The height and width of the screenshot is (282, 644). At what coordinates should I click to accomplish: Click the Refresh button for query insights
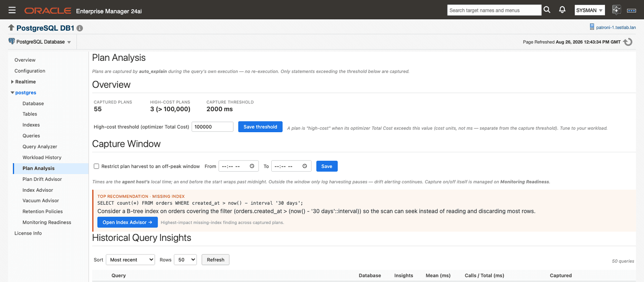[x=216, y=260]
